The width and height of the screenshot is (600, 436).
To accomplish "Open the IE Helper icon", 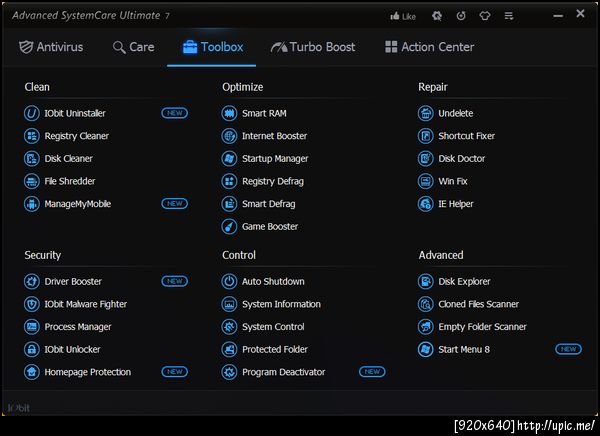I will (x=426, y=204).
